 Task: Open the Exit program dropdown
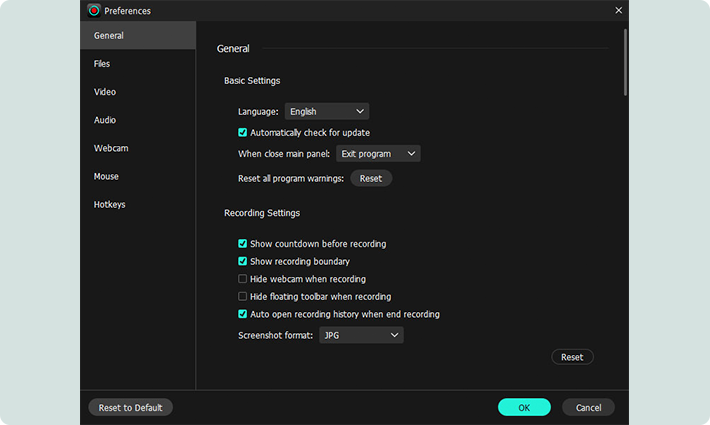(x=378, y=154)
